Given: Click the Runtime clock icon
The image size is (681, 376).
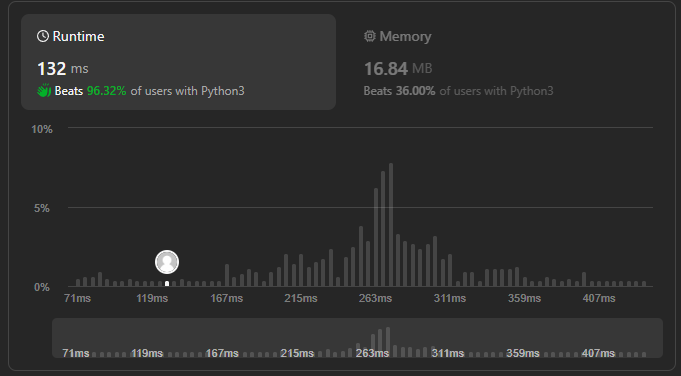Looking at the screenshot, I should click(x=43, y=36).
